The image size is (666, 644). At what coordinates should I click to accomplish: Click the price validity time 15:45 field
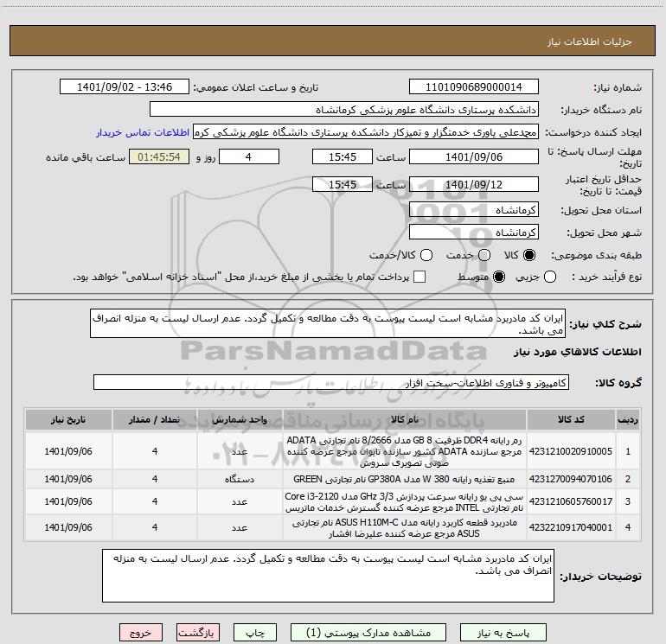(x=343, y=184)
